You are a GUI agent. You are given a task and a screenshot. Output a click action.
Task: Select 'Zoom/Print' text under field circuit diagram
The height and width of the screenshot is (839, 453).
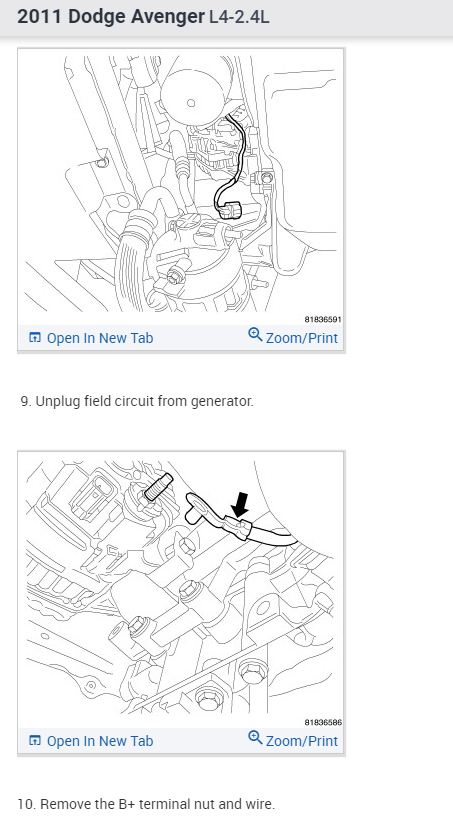click(x=302, y=338)
